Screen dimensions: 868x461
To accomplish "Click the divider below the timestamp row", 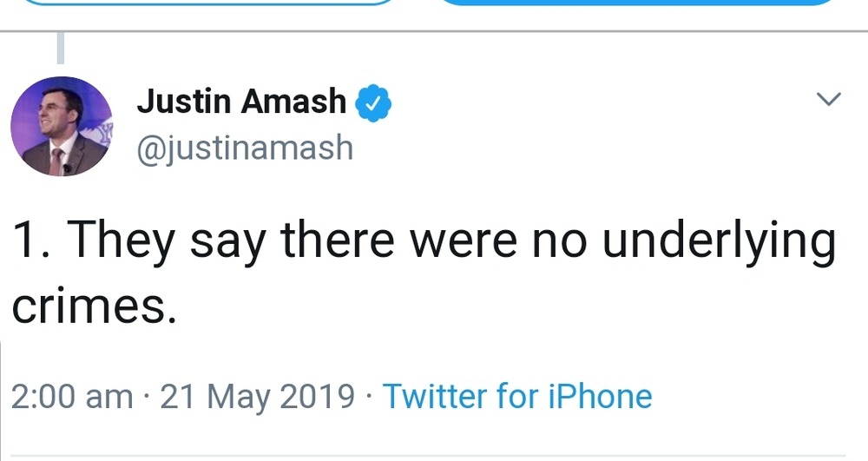I will [x=434, y=455].
